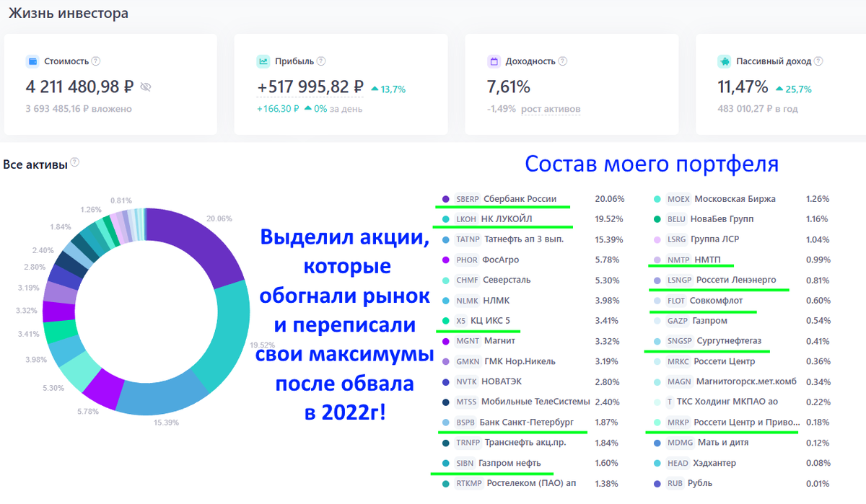The image size is (866, 504).
Task: Select MRKP Россети Центр и Приво... row
Action: [742, 422]
